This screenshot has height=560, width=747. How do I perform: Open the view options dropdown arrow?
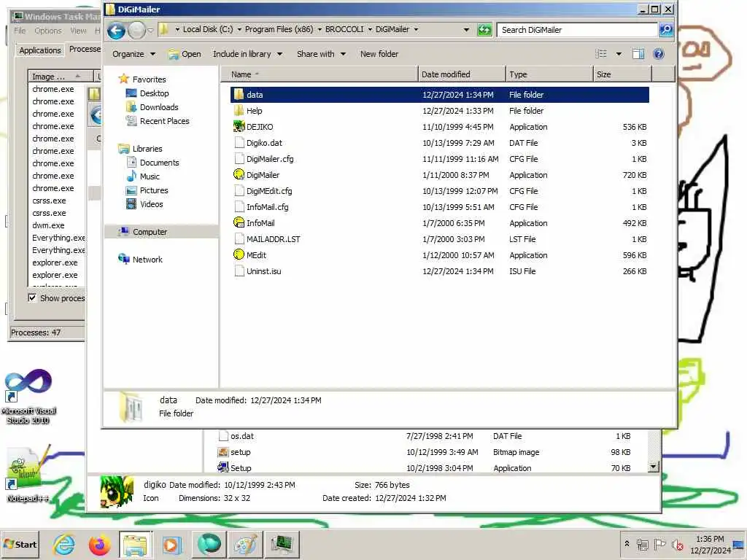(x=619, y=54)
